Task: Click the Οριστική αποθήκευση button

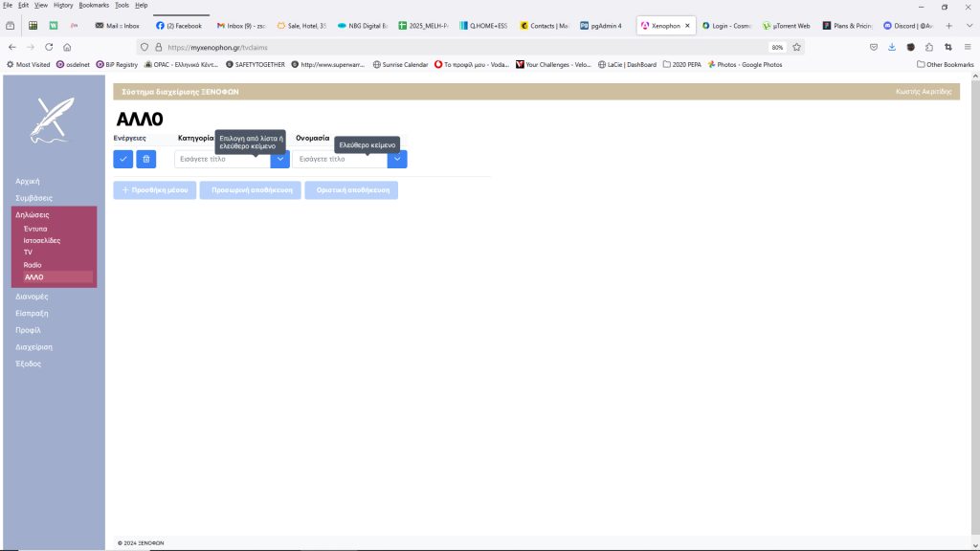Action: (x=350, y=190)
